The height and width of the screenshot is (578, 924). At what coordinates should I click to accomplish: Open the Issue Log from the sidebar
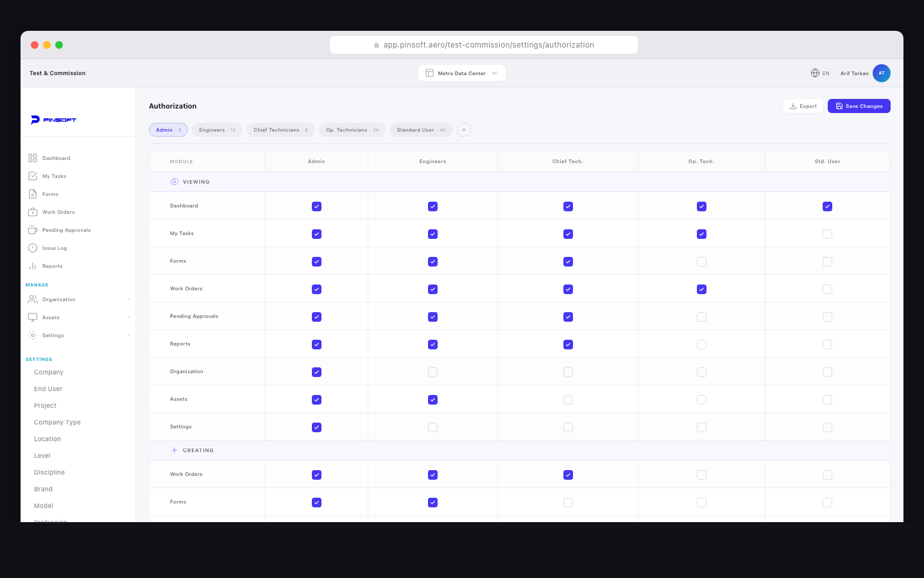tap(55, 248)
